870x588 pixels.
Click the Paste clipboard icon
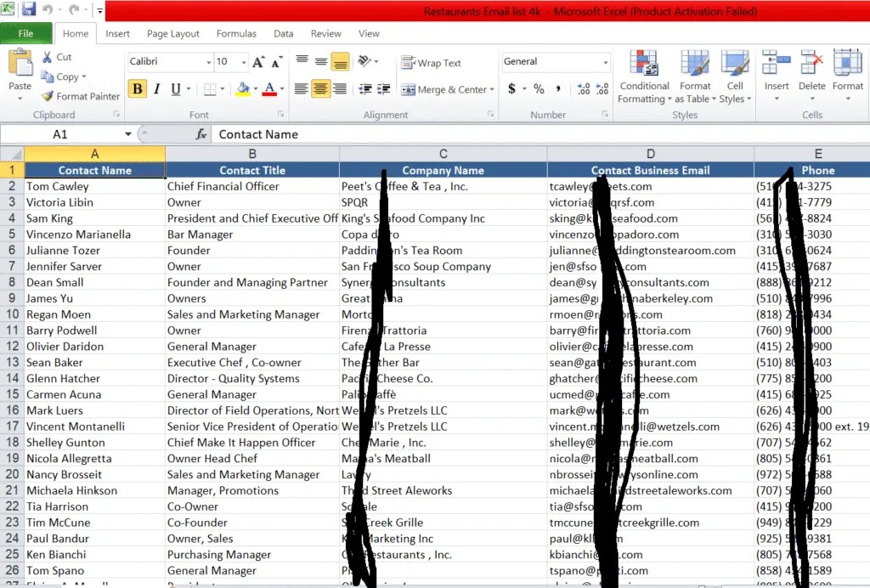[20, 62]
